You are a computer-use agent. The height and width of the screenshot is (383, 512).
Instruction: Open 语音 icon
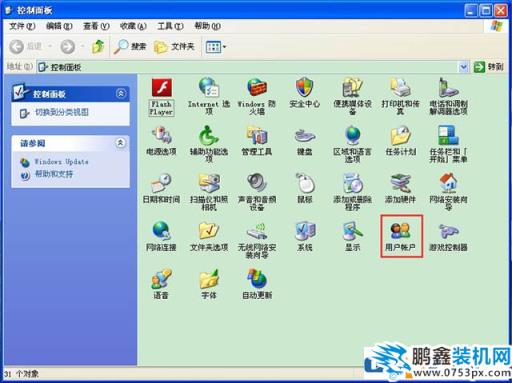click(161, 284)
